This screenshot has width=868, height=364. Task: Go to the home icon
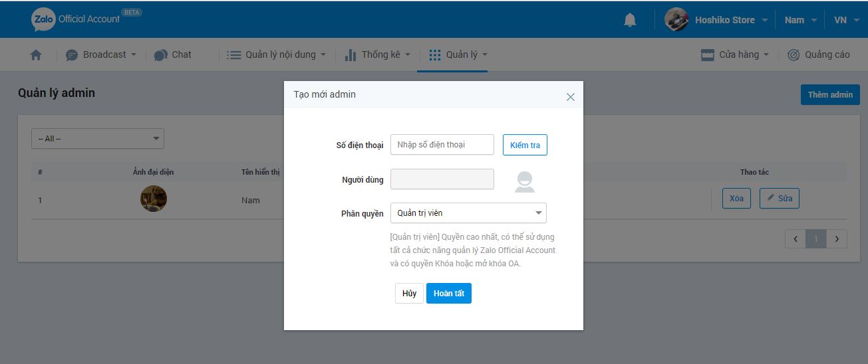tap(36, 55)
